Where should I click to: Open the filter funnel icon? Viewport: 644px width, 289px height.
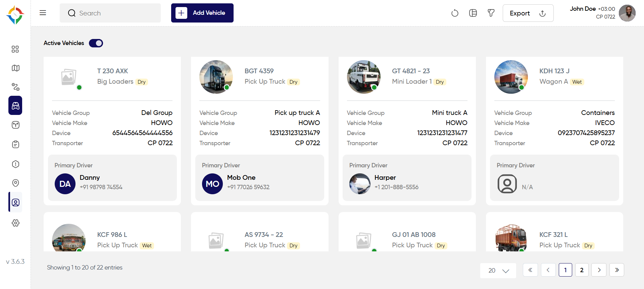[x=491, y=13]
